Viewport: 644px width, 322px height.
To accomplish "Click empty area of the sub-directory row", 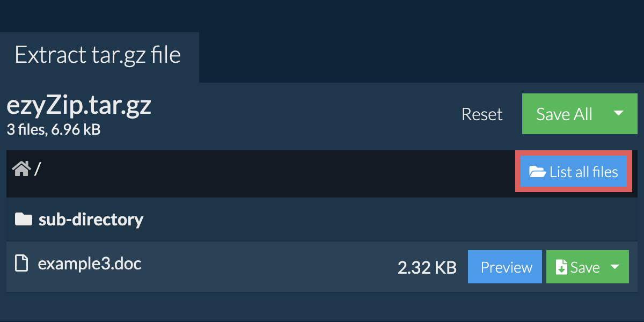I will pyautogui.click(x=376, y=219).
